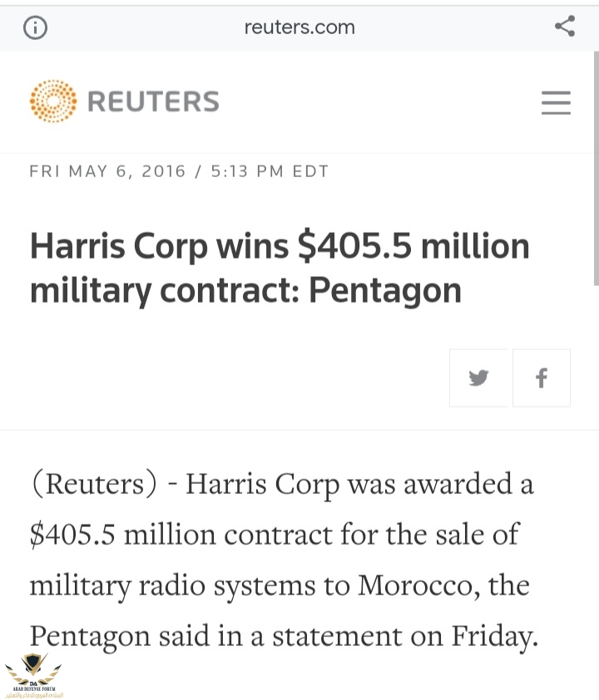Click the REUTERS wordmark text

pyautogui.click(x=153, y=101)
